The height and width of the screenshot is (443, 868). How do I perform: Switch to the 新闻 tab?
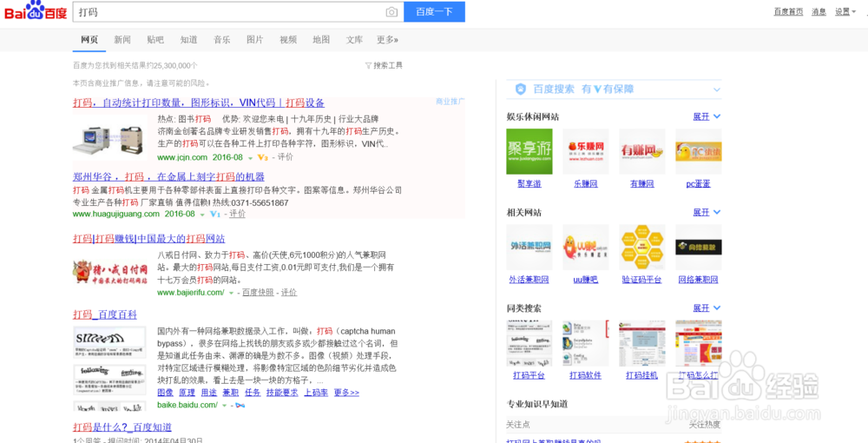(122, 39)
